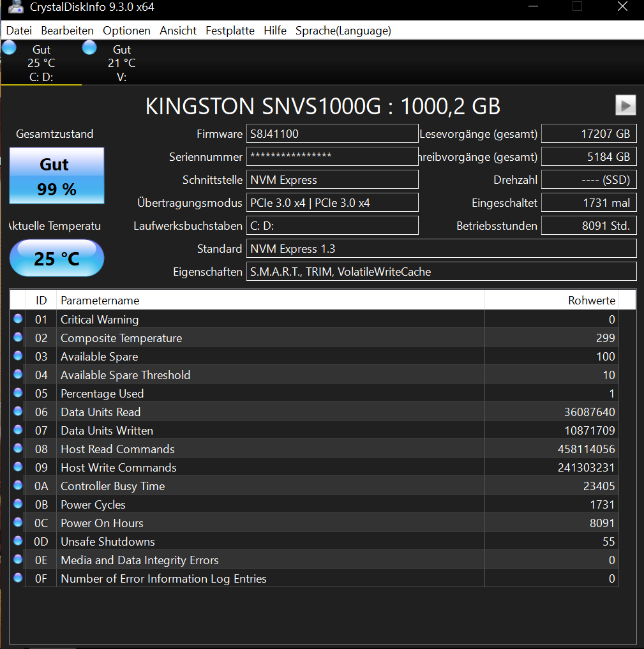The height and width of the screenshot is (649, 644).
Task: Click status icon of Available Spare Threshold row
Action: pos(18,374)
